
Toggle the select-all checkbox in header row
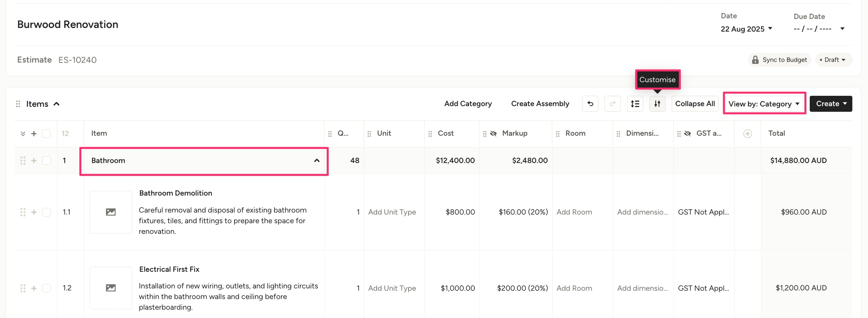[x=46, y=134]
